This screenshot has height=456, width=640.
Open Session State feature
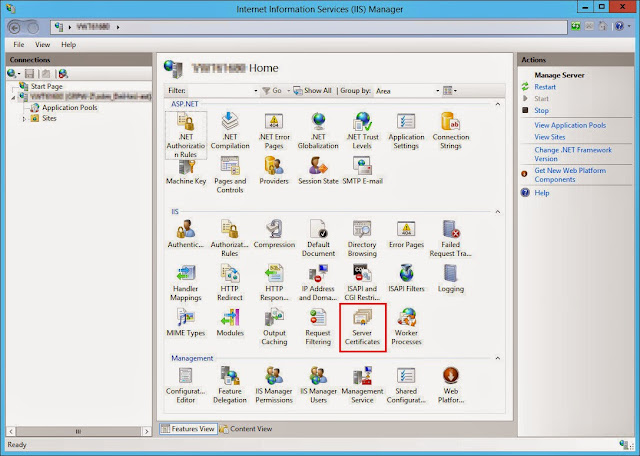[318, 171]
